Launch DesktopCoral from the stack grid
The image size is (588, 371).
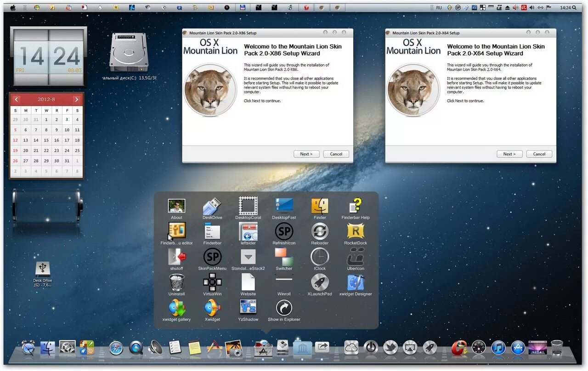point(248,206)
